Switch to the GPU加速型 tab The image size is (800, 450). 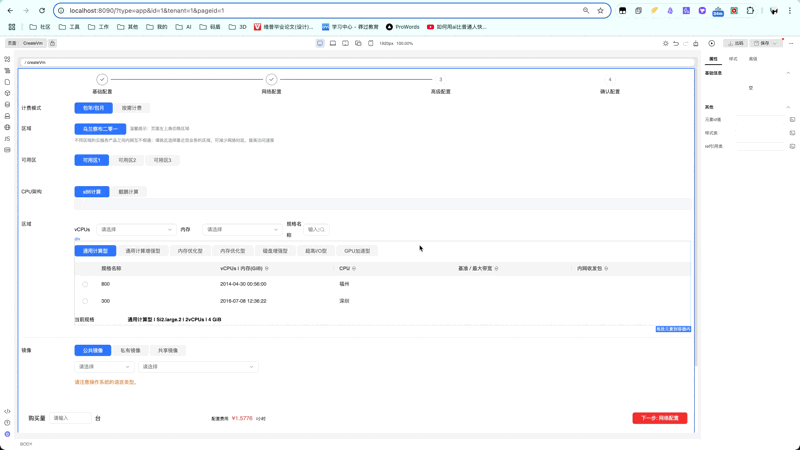357,251
